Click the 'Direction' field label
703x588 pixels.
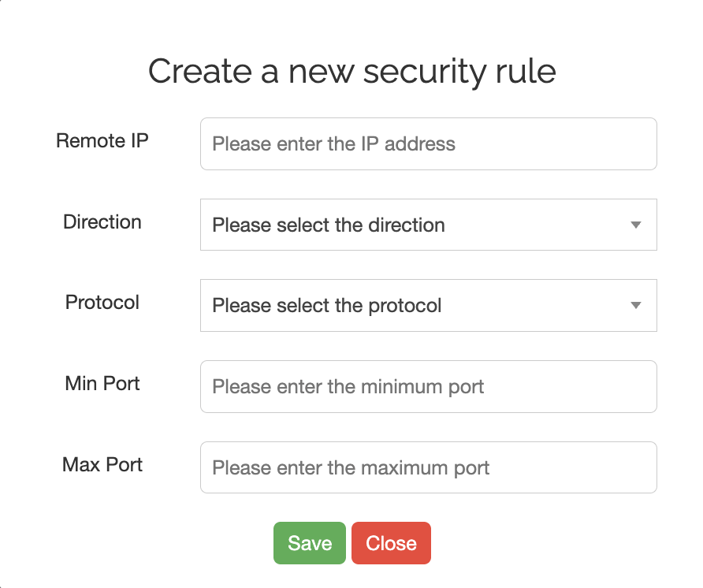[102, 222]
